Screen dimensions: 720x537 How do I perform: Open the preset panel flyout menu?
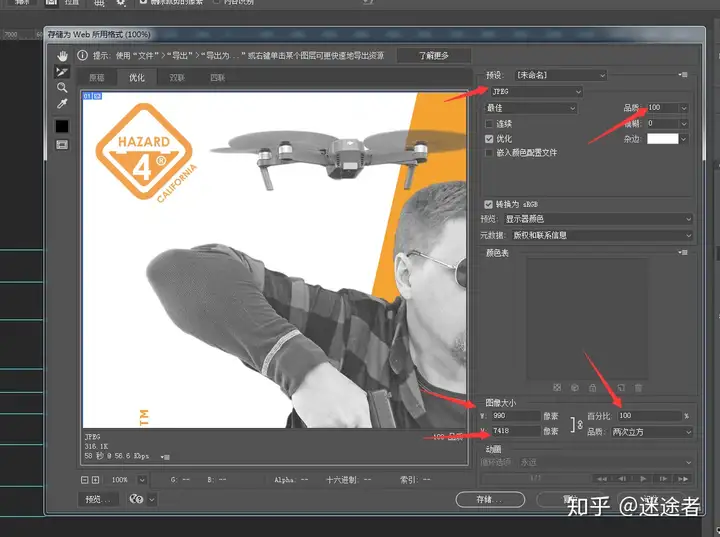pos(683,74)
